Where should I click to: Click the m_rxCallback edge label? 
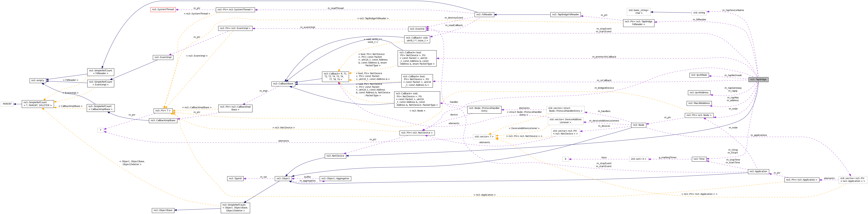[604, 80]
